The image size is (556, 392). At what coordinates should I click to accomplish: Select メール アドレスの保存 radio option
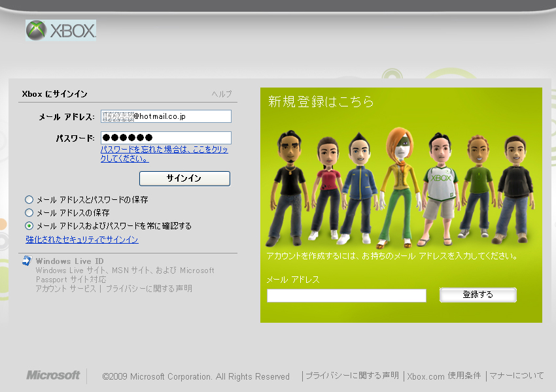pyautogui.click(x=29, y=213)
